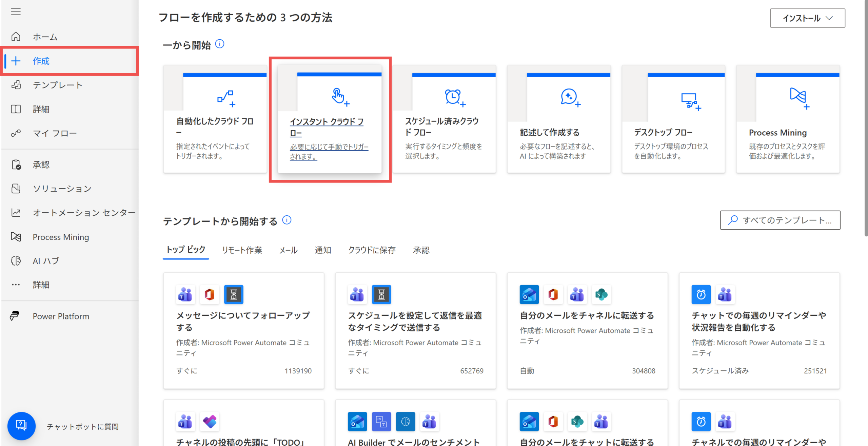Open the インスタント クラウド フロー link
The image size is (868, 446).
[327, 127]
